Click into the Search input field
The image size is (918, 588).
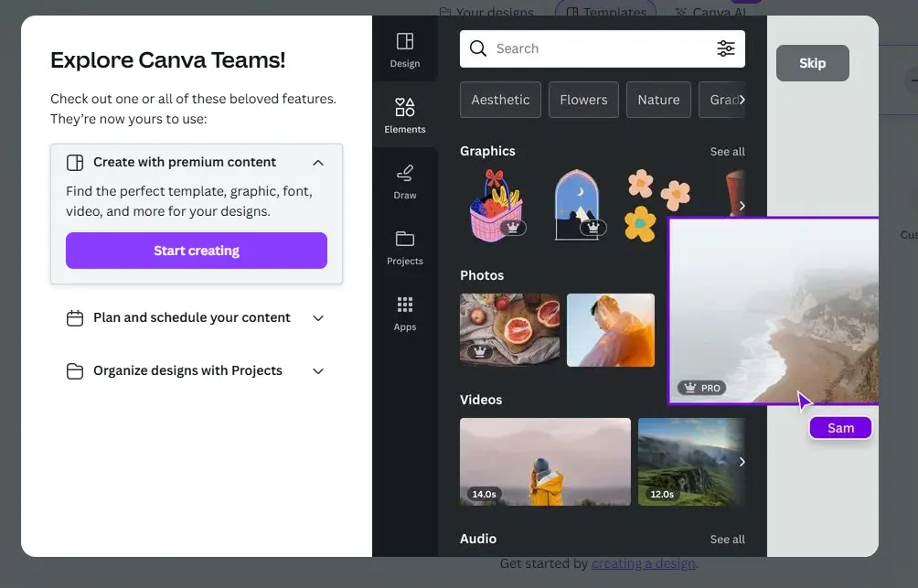(603, 48)
